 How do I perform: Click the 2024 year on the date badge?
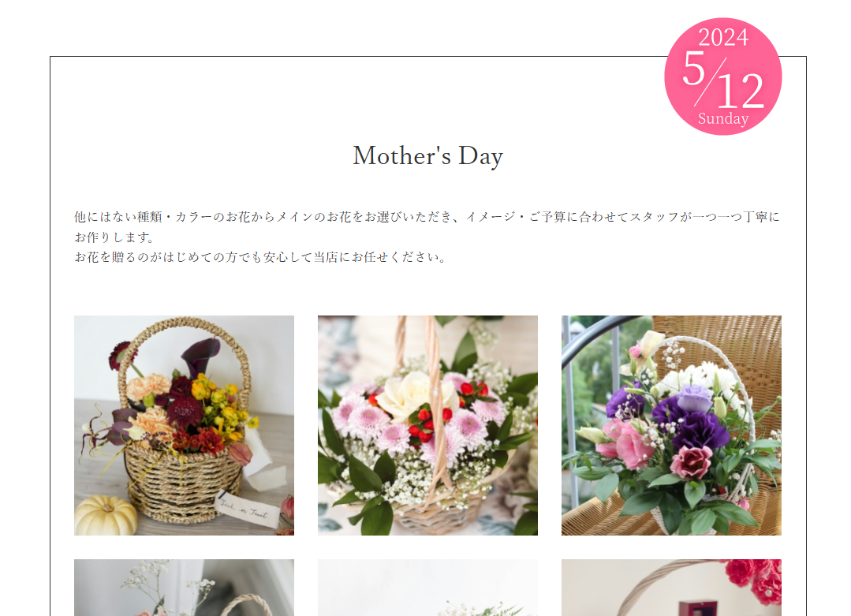pos(723,37)
